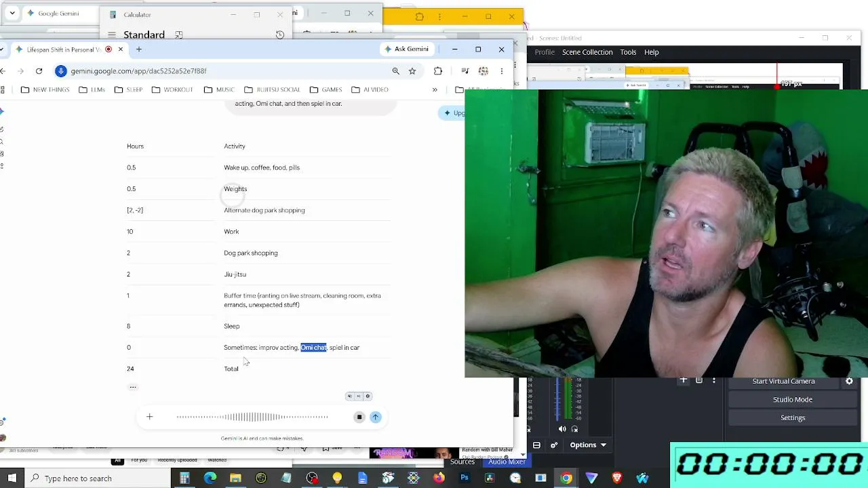Open the zoom magnifier icon in address bar
Image resolution: width=868 pixels, height=488 pixels.
point(395,70)
